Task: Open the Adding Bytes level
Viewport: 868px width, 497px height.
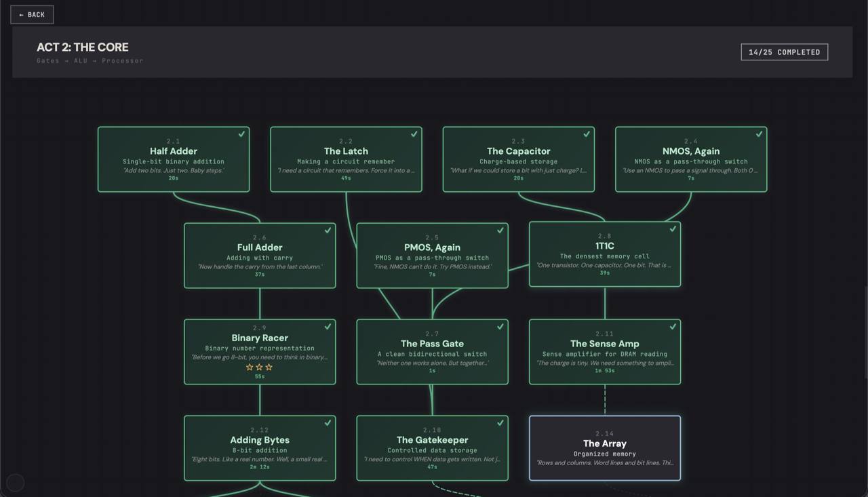Action: (x=260, y=448)
